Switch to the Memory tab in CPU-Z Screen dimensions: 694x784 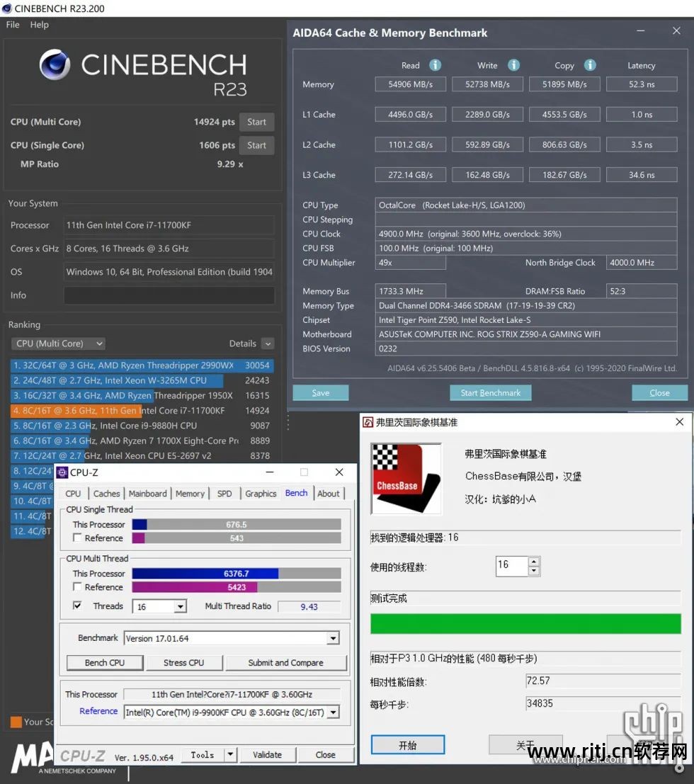[x=190, y=494]
